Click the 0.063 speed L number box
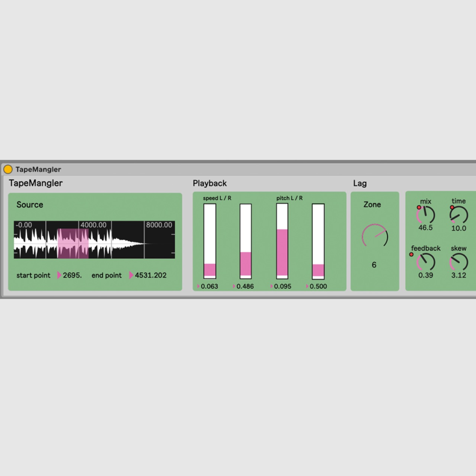The width and height of the screenshot is (476, 476). pyautogui.click(x=209, y=286)
